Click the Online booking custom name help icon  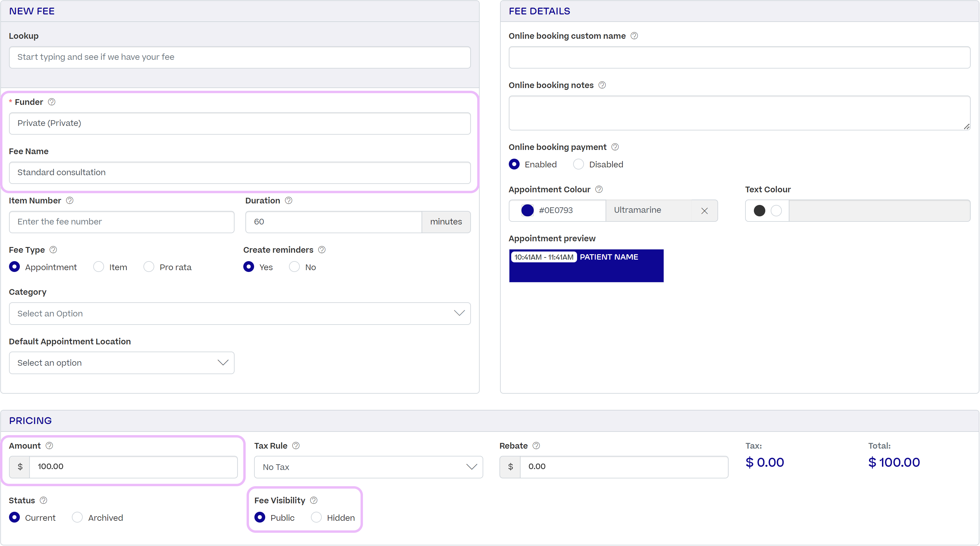(x=634, y=36)
